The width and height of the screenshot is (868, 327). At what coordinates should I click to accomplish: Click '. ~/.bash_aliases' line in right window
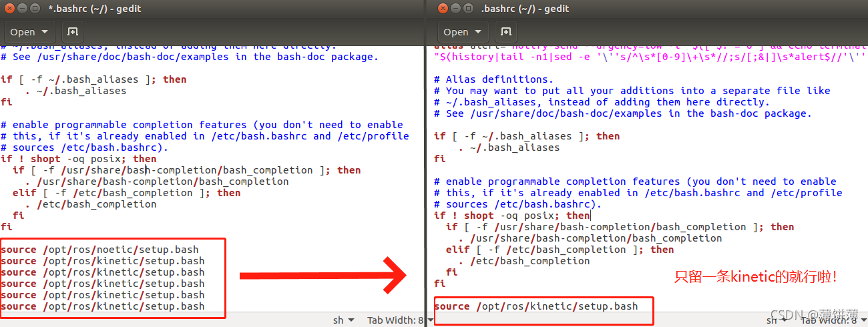point(509,147)
